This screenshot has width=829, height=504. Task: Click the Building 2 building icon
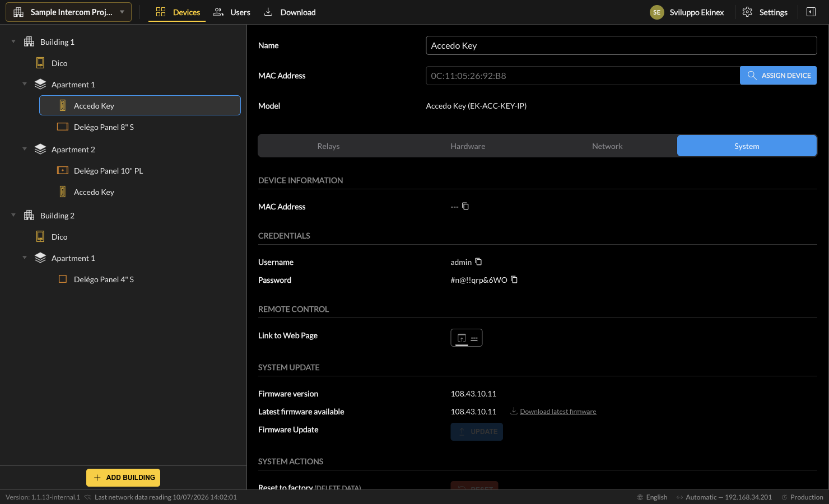pyautogui.click(x=29, y=215)
